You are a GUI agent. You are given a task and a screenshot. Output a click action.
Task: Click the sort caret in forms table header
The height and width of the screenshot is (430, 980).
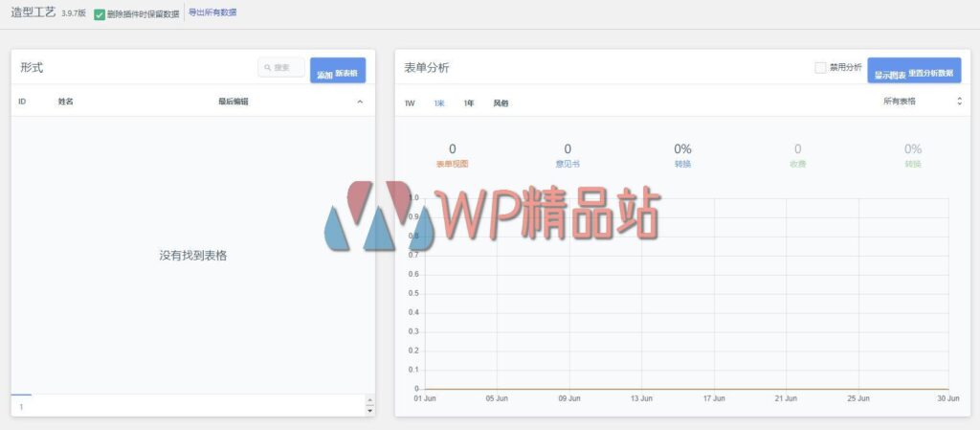[x=360, y=102]
